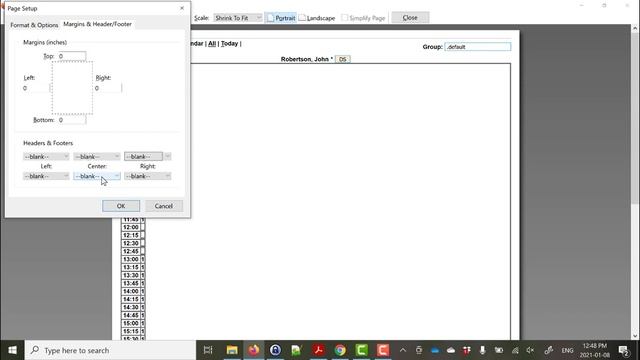Click the 15:00 time slot
The width and height of the screenshot is (640, 360).
pyautogui.click(x=131, y=323)
